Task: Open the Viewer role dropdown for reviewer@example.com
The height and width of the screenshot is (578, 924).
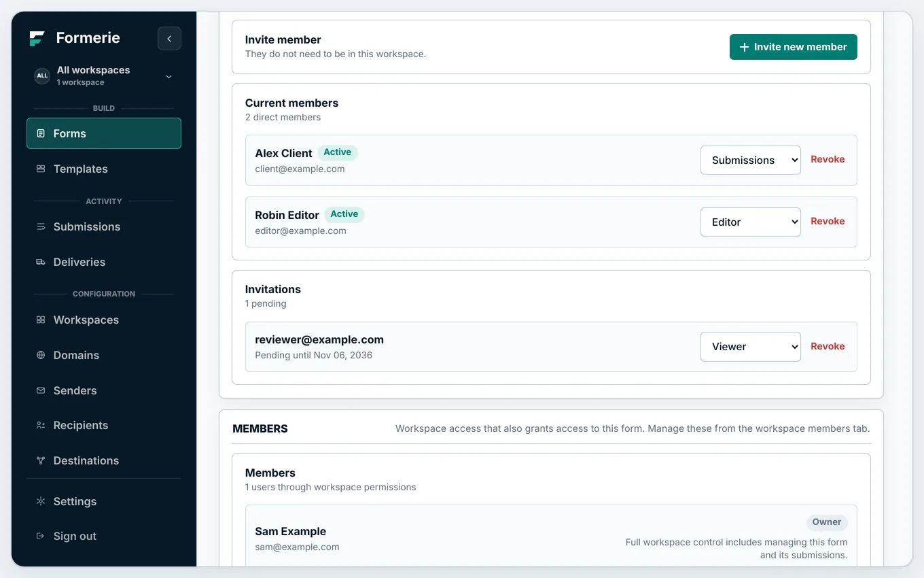Action: (750, 347)
